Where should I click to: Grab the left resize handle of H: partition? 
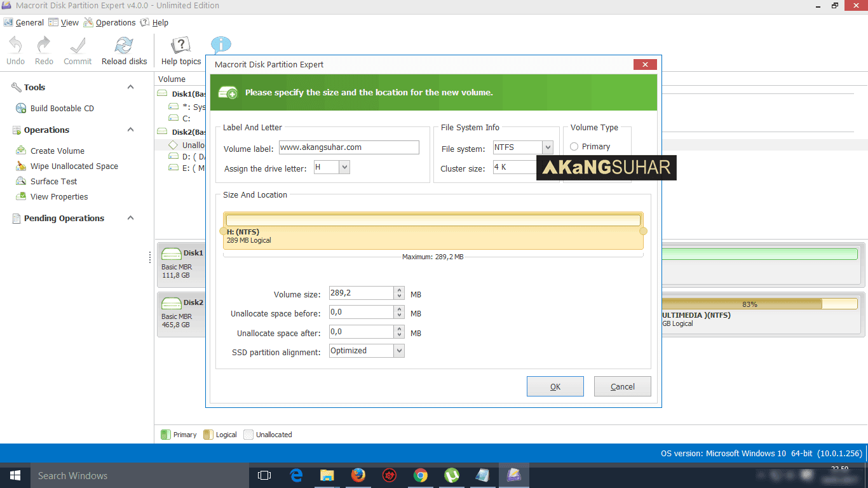click(x=223, y=231)
